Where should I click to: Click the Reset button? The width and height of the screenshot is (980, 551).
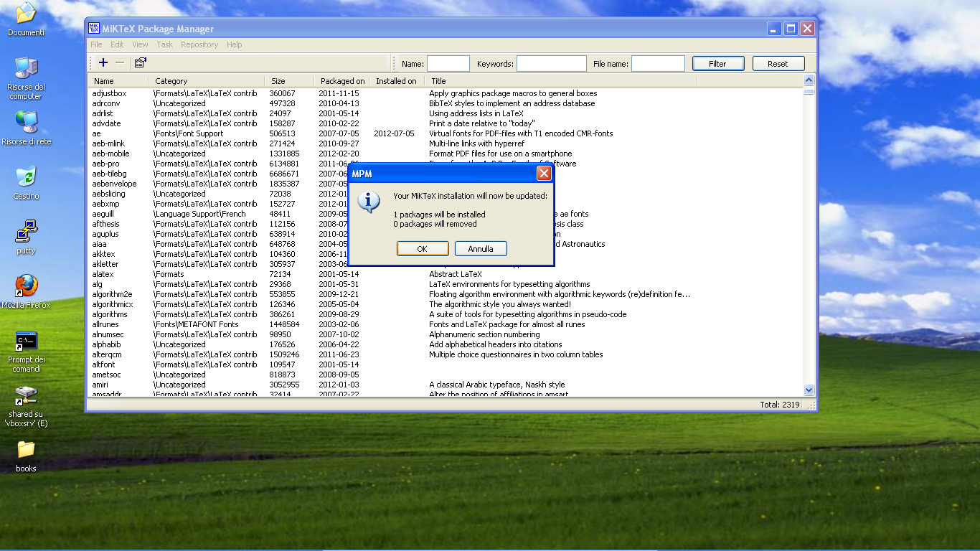click(778, 64)
